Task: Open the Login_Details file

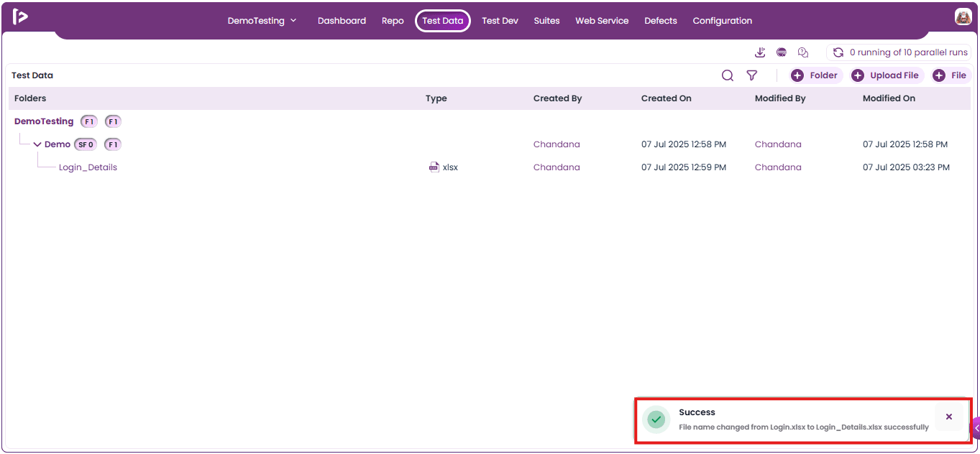Action: (x=88, y=167)
